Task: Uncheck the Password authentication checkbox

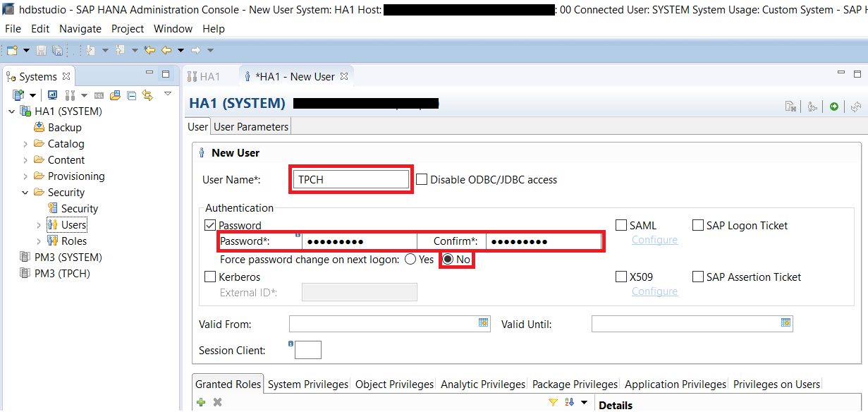Action: 210,226
